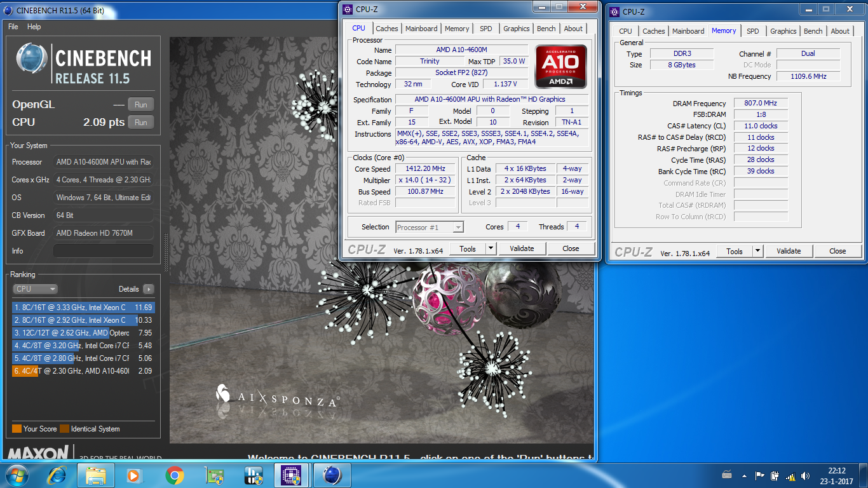
Task: Switch to SPD tab in right CPU-Z window
Action: point(753,31)
